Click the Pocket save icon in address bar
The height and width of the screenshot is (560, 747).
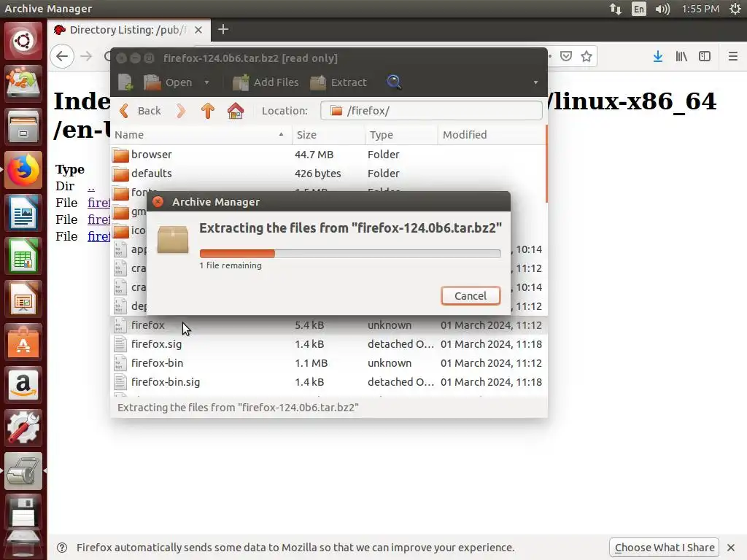[x=566, y=56]
